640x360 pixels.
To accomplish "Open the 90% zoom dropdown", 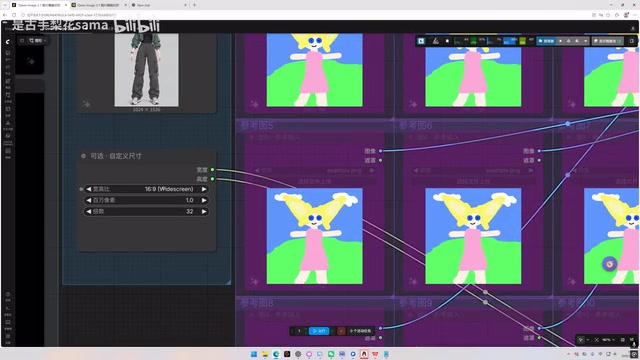I will 609,340.
